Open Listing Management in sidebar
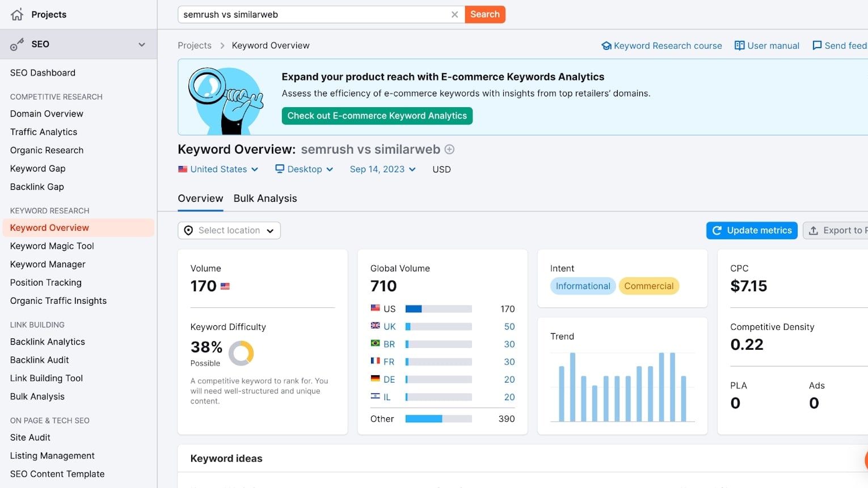The width and height of the screenshot is (868, 488). tap(52, 456)
